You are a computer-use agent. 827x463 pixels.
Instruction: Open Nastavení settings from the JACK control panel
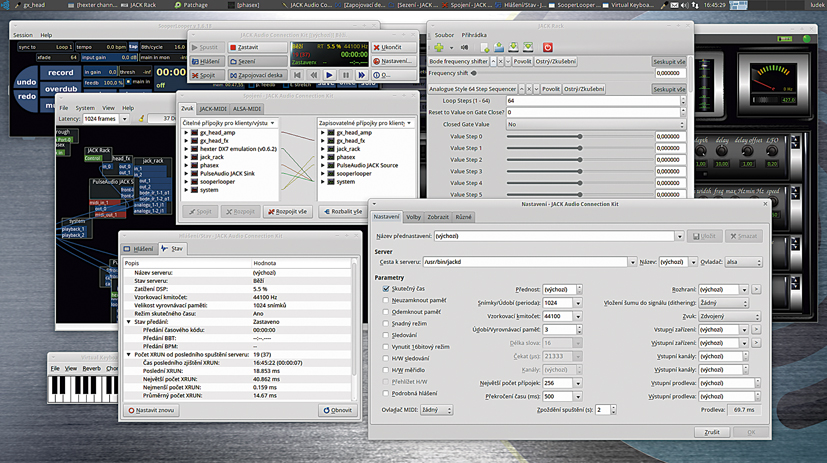click(x=394, y=61)
